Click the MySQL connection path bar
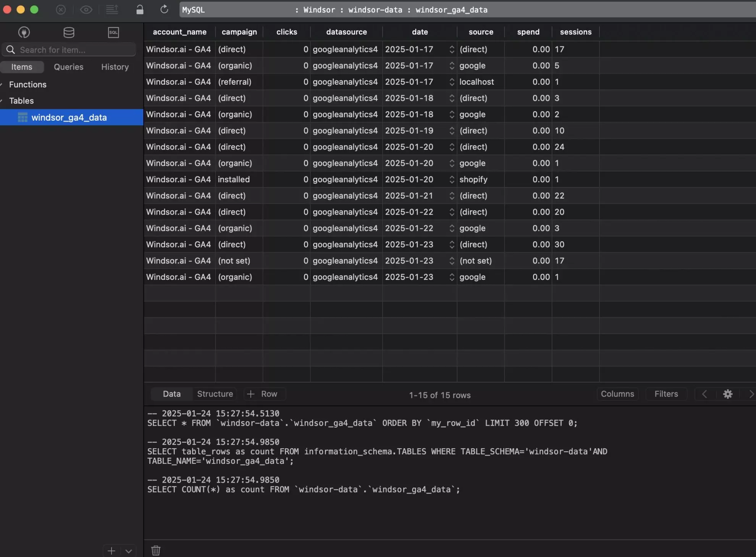756x557 pixels. pos(467,10)
